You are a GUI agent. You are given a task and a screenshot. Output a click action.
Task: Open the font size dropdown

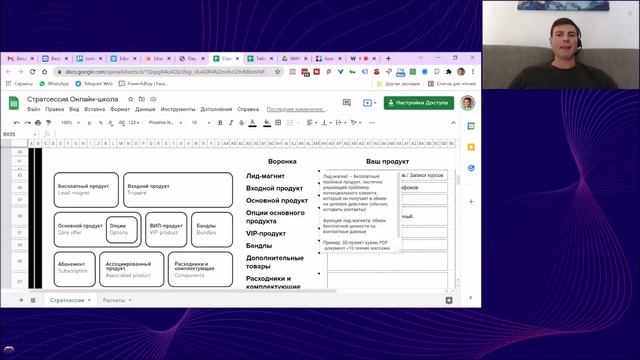tap(201, 122)
